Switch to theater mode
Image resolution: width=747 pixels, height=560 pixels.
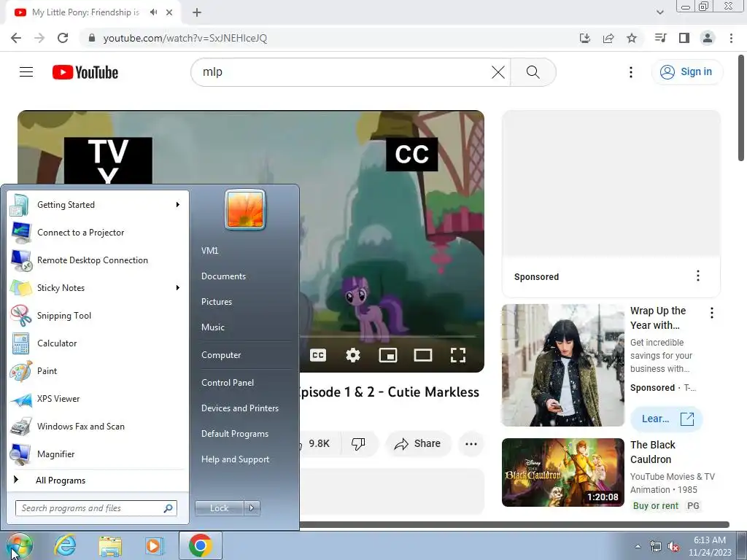pos(423,355)
